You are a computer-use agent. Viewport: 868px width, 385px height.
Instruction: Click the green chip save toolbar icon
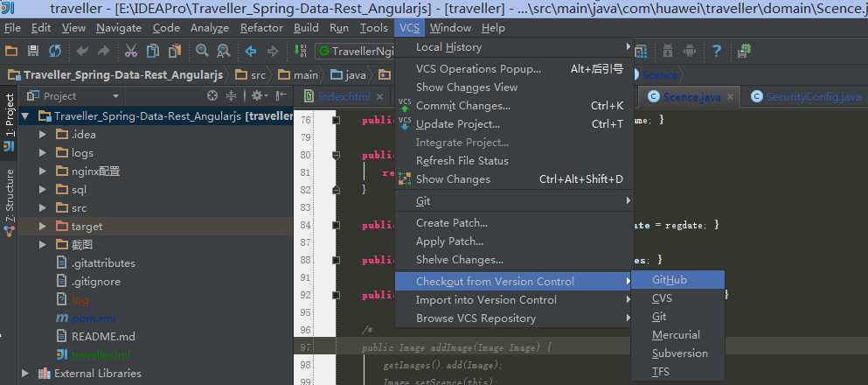pos(744,51)
